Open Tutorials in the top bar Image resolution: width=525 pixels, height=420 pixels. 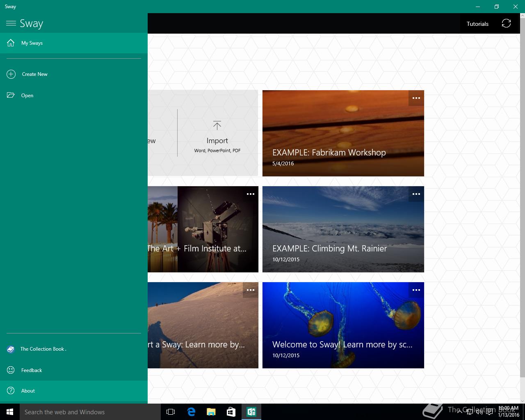477,24
